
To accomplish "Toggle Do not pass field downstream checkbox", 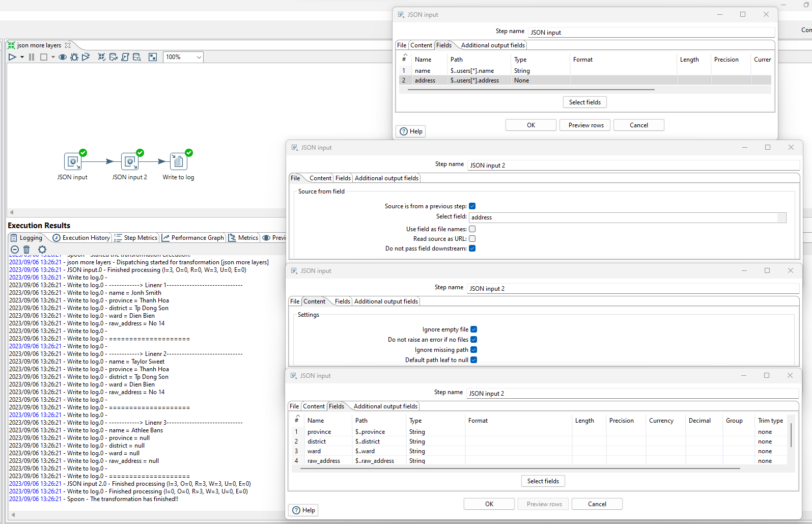I will tap(472, 249).
